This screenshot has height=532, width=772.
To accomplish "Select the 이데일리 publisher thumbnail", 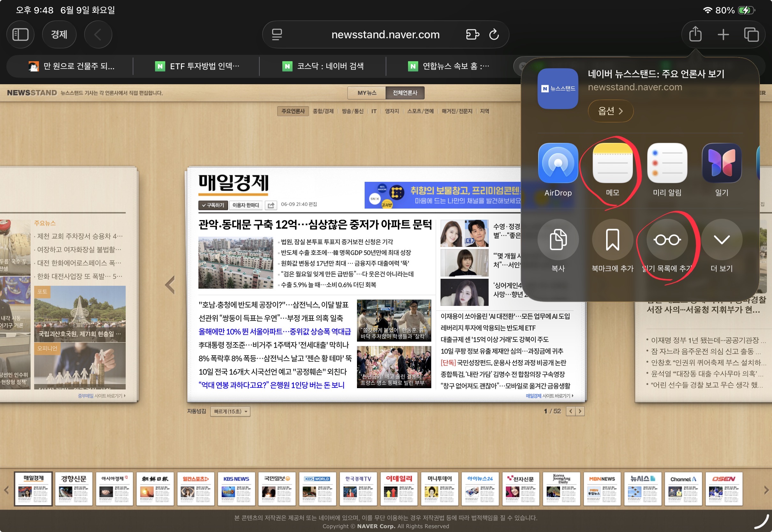I will tap(399, 489).
